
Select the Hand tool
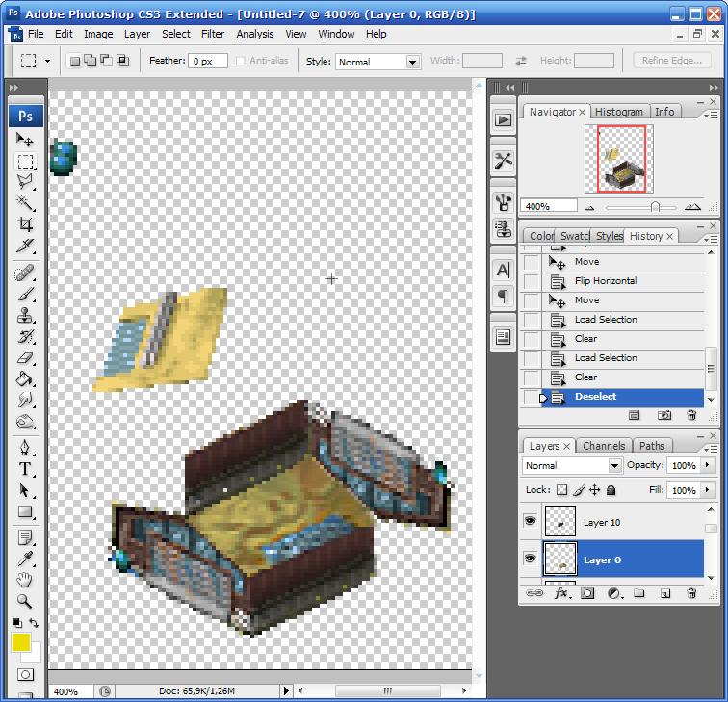25,580
